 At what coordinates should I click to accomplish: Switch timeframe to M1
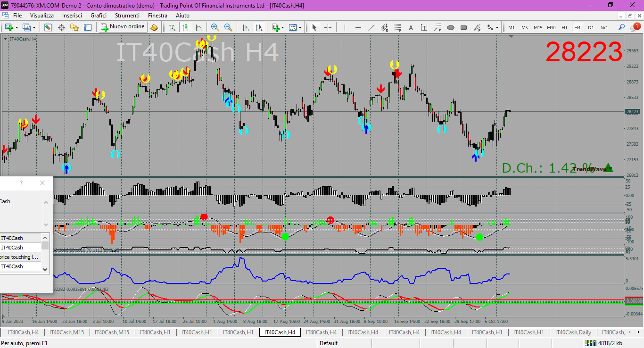512,27
